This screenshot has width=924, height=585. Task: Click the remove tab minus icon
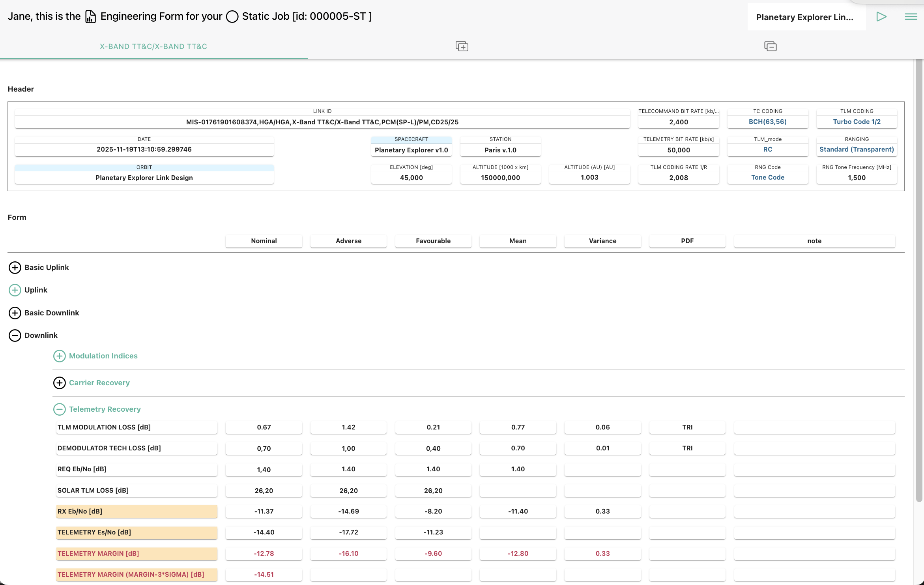770,46
